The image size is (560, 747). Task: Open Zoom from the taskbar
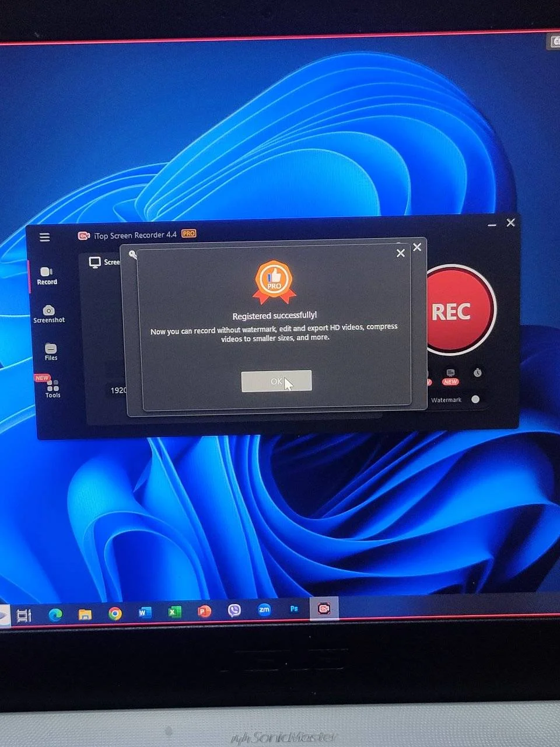tap(264, 610)
